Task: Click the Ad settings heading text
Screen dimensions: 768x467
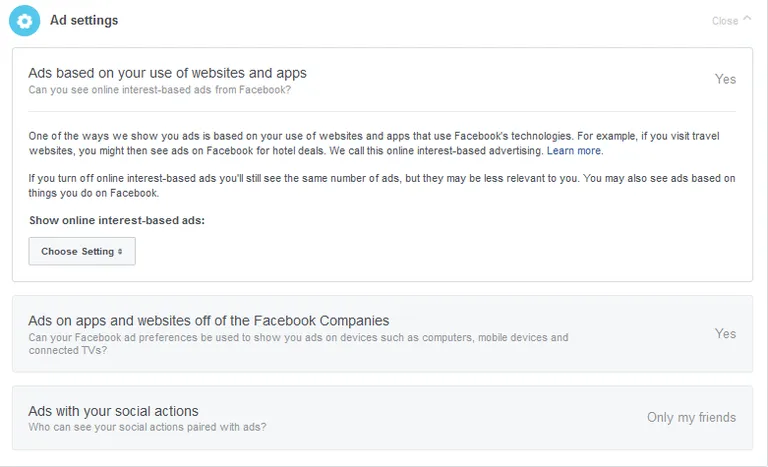Action: (x=84, y=21)
